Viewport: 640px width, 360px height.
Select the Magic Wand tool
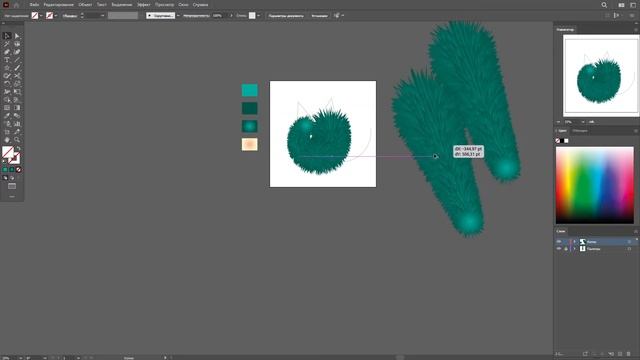click(x=7, y=44)
